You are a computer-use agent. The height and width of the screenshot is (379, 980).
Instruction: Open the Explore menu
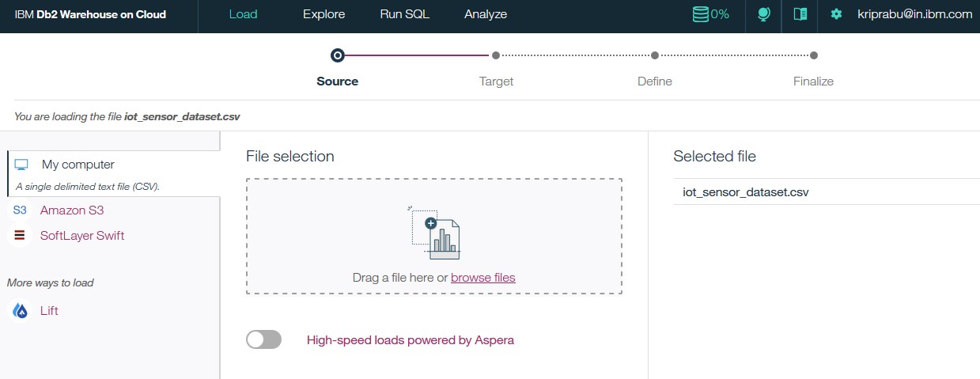[324, 14]
